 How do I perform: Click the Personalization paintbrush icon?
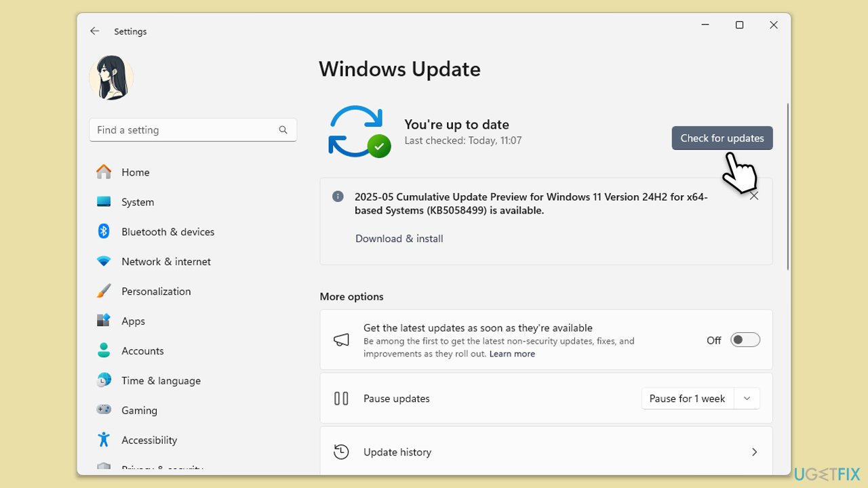104,291
